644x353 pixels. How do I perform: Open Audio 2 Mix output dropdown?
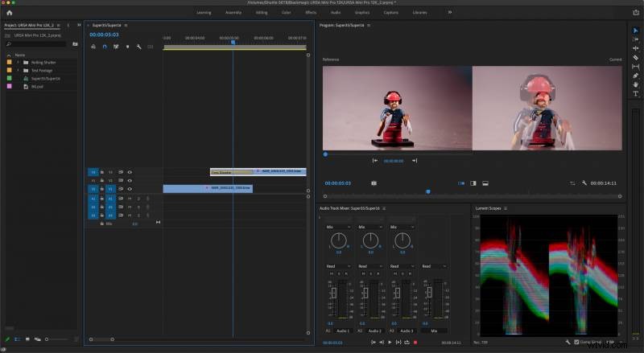pyautogui.click(x=370, y=227)
